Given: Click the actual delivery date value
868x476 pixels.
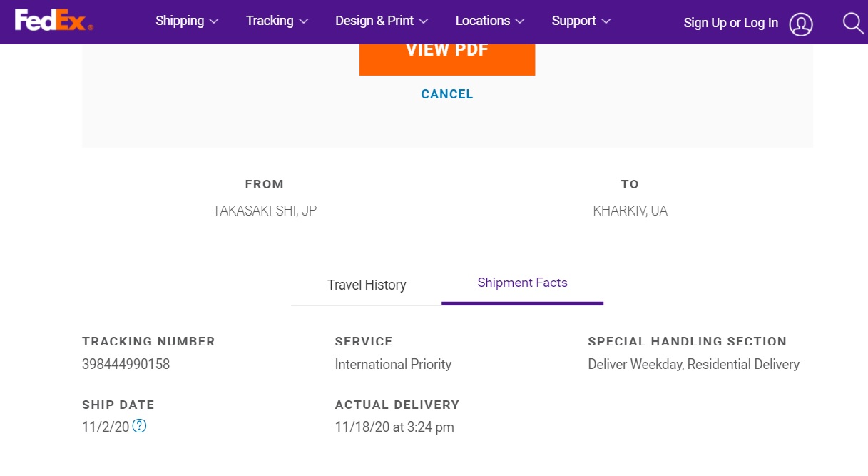Looking at the screenshot, I should 394,427.
